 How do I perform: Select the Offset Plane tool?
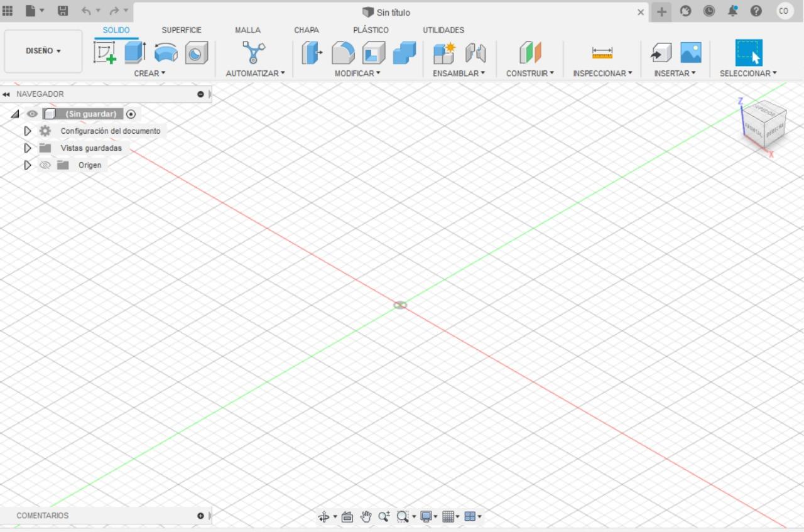[x=530, y=53]
